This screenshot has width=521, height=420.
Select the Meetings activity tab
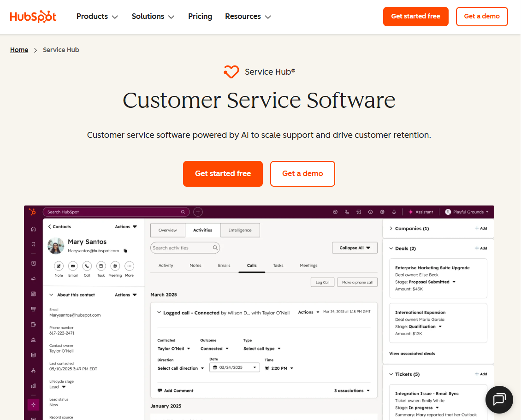[x=308, y=266]
